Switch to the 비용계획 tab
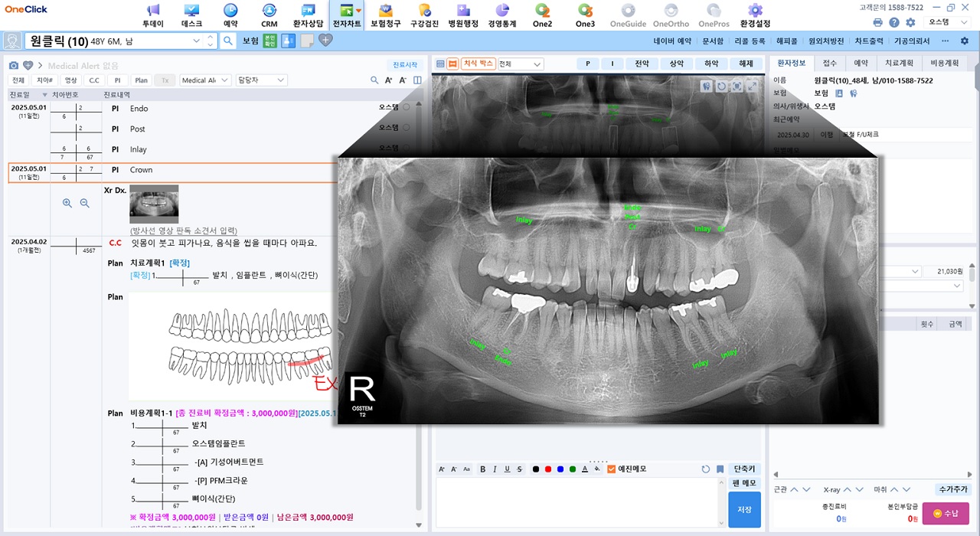Viewport: 980px width, 536px height. 944,64
